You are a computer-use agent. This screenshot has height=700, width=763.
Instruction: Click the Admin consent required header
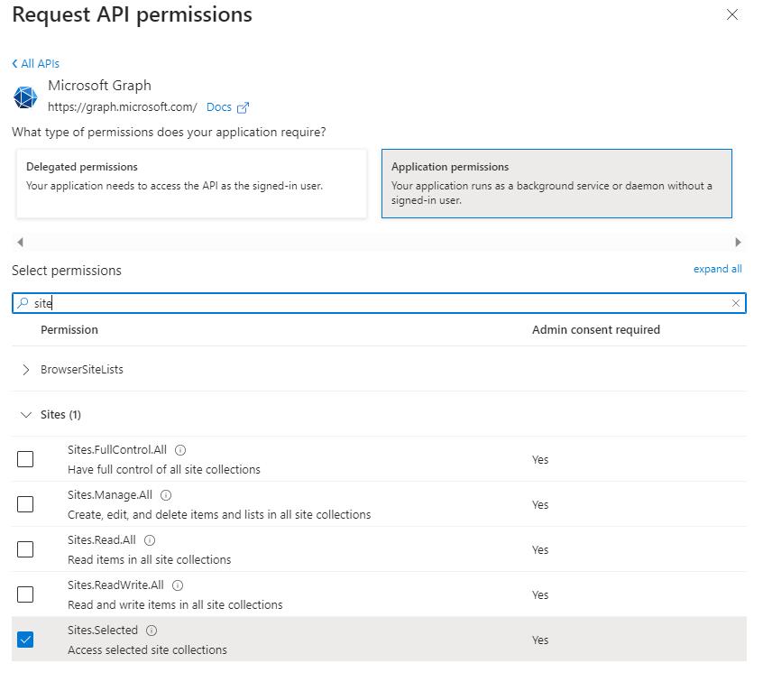click(x=595, y=330)
